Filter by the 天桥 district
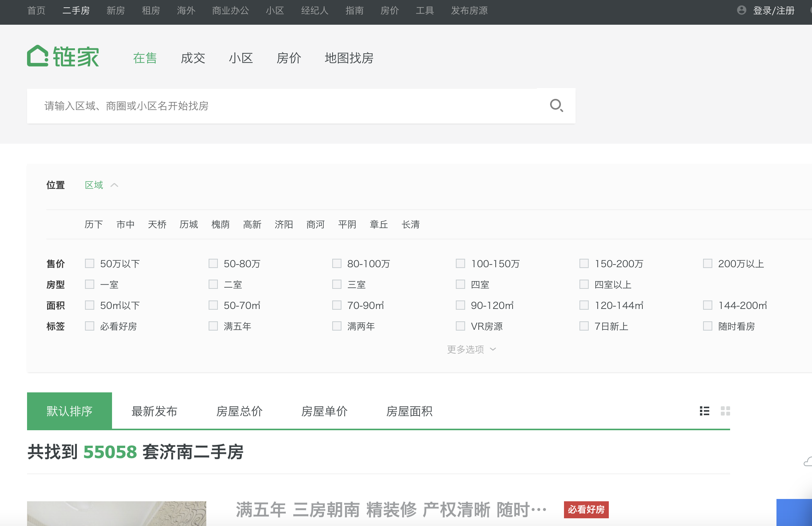 157,224
